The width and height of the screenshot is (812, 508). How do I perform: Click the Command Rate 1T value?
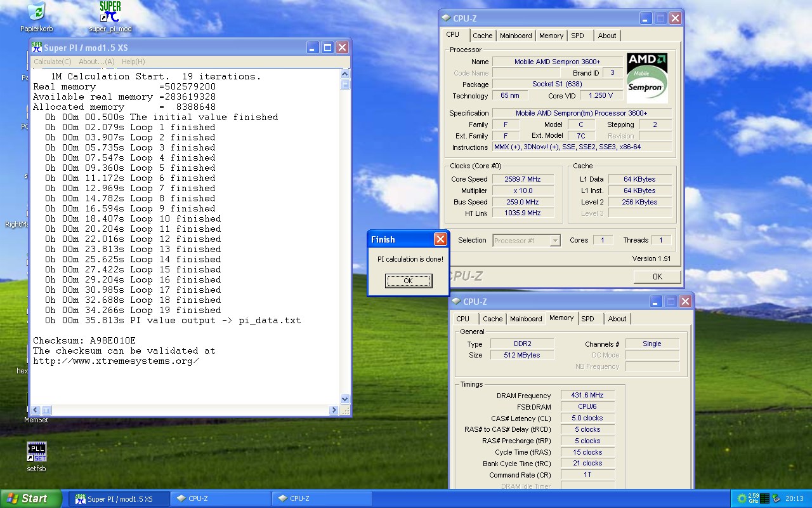point(587,474)
